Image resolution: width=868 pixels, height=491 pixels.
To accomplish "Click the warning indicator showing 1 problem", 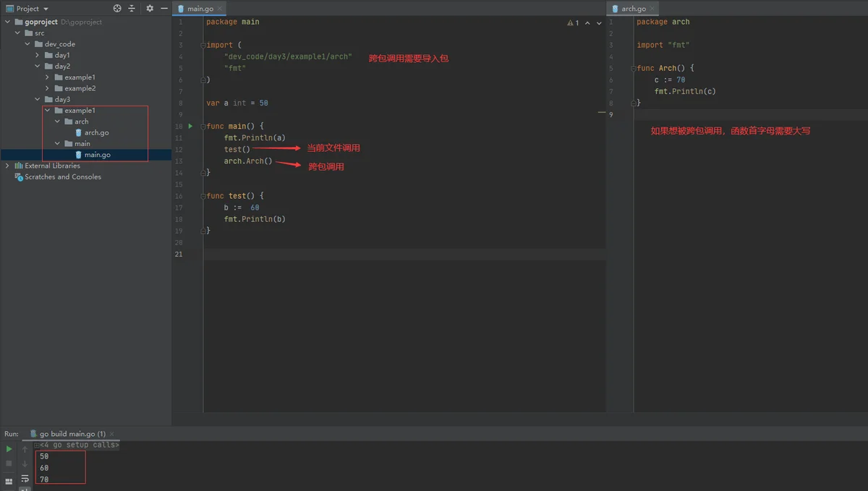I will (x=573, y=23).
